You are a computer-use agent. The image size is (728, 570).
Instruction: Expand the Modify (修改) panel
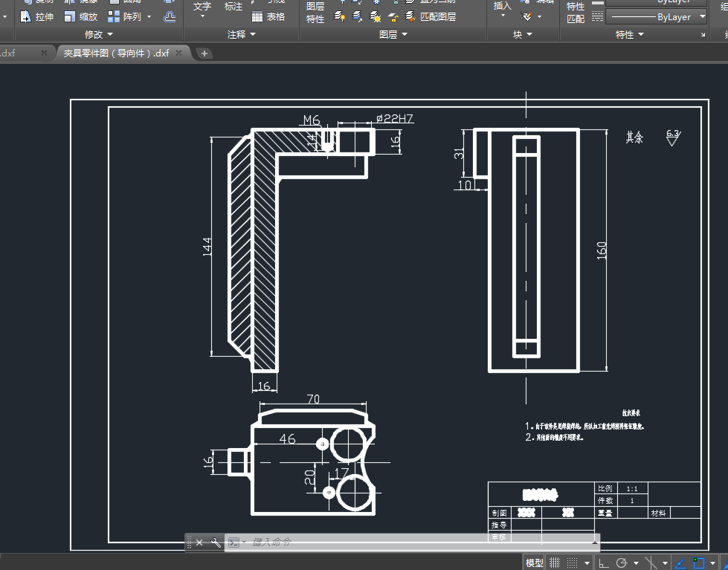tap(98, 34)
